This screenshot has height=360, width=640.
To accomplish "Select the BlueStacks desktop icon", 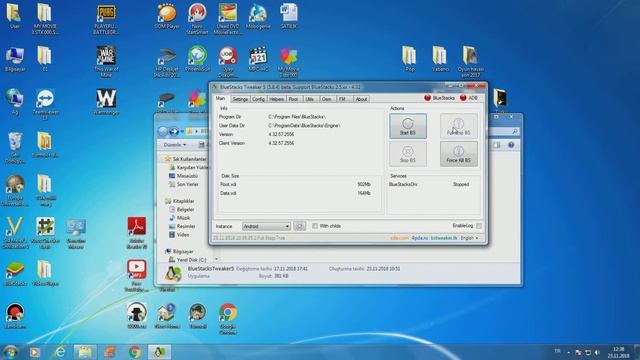I will 15,273.
